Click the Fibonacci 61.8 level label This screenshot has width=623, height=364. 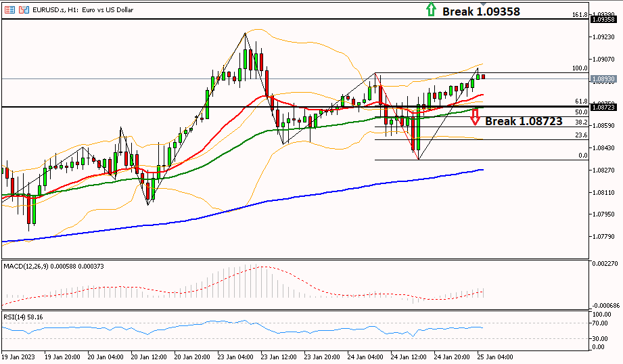coord(581,101)
